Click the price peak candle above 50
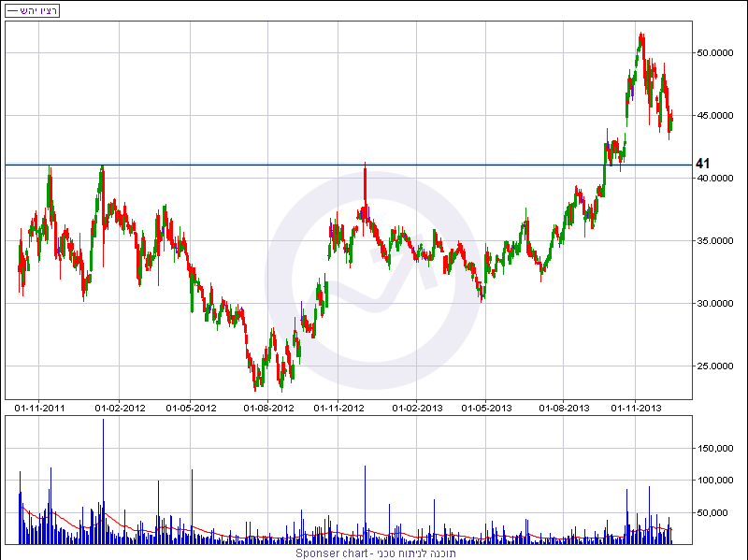 coord(641,45)
